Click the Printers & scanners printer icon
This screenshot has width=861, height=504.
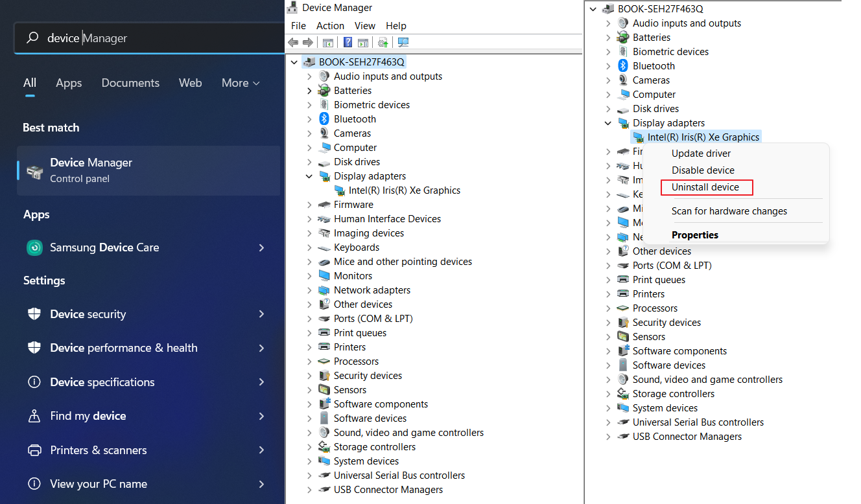pyautogui.click(x=34, y=450)
